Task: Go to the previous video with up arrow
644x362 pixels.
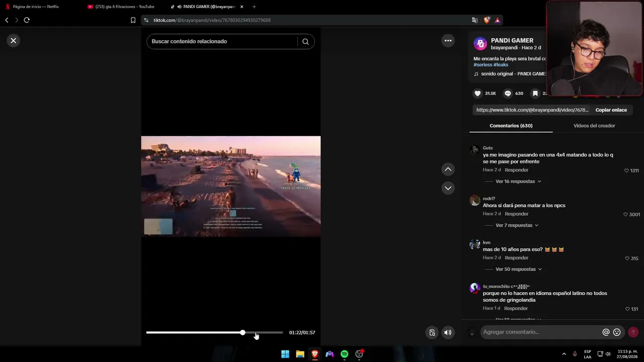Action: point(448,169)
